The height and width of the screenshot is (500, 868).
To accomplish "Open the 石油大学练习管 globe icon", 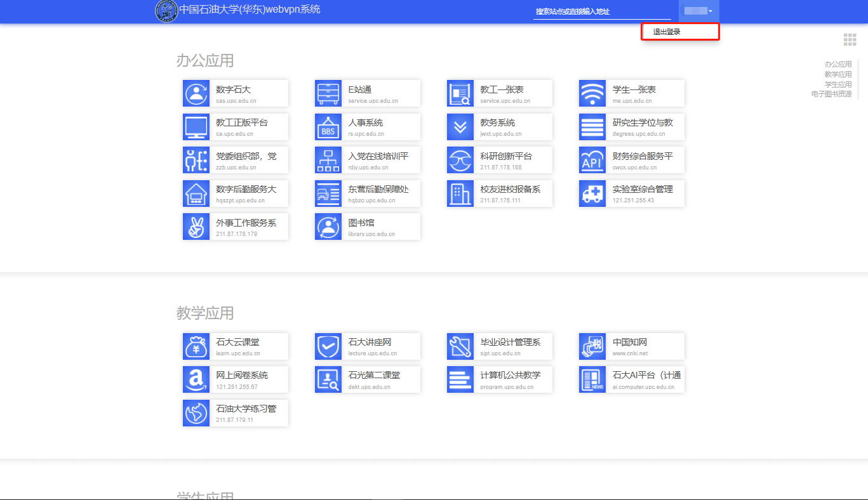I will point(196,413).
